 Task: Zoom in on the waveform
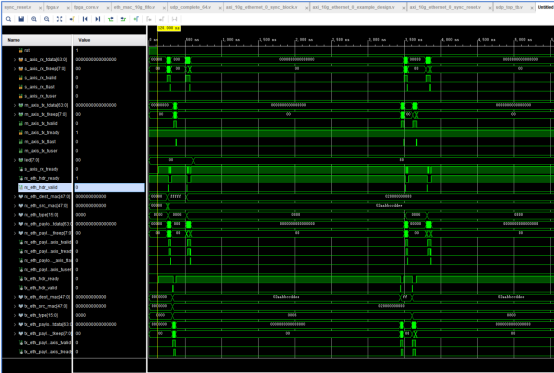click(34, 19)
